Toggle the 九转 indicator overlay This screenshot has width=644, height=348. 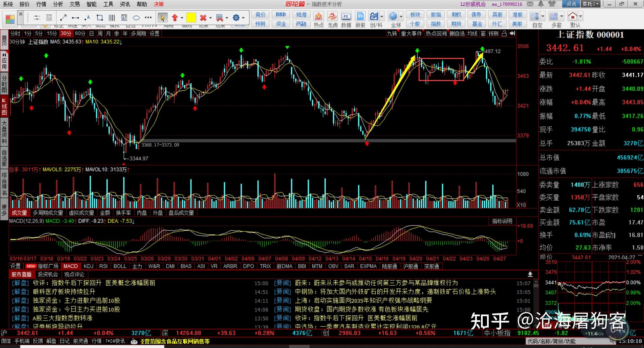tap(392, 33)
